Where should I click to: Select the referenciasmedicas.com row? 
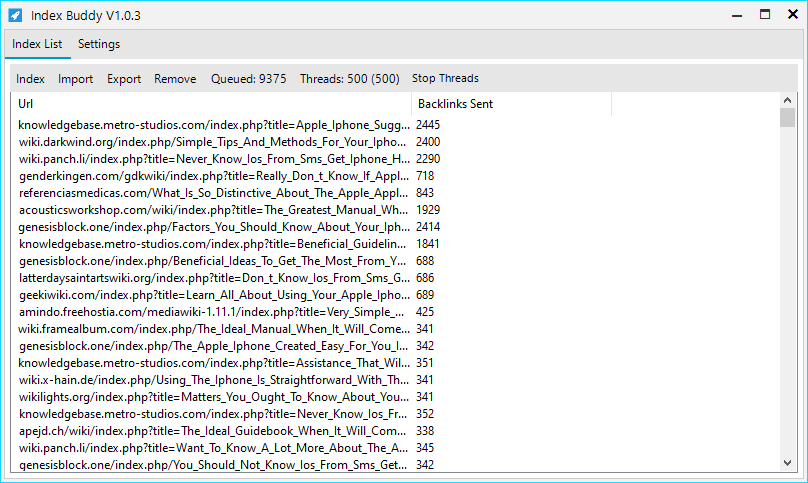coord(214,193)
